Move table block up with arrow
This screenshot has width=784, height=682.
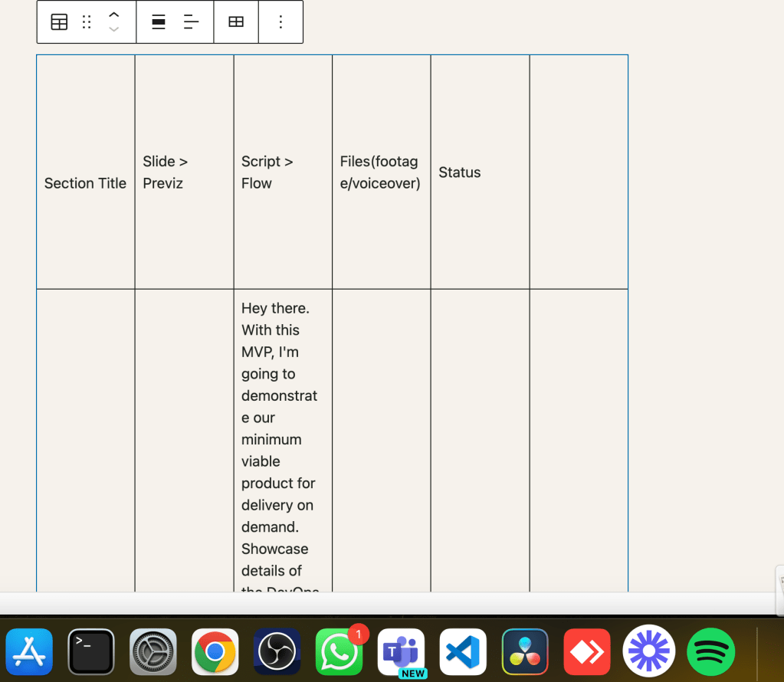pyautogui.click(x=114, y=15)
